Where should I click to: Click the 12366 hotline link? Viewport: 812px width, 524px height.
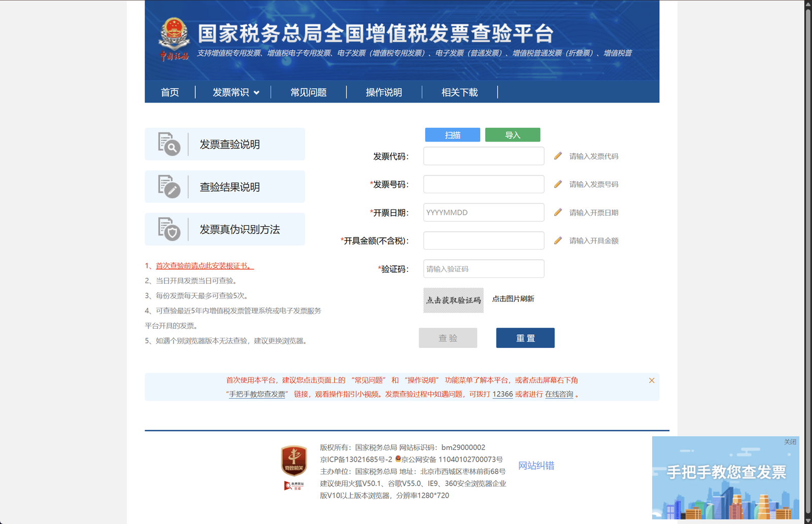(x=503, y=394)
